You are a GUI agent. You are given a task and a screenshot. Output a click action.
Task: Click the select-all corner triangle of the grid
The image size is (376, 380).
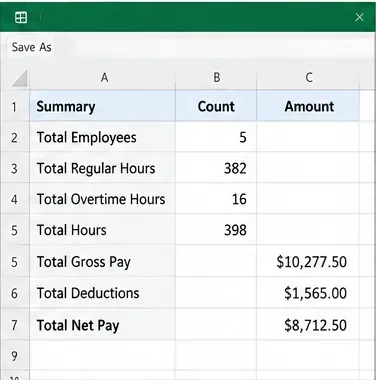point(20,78)
